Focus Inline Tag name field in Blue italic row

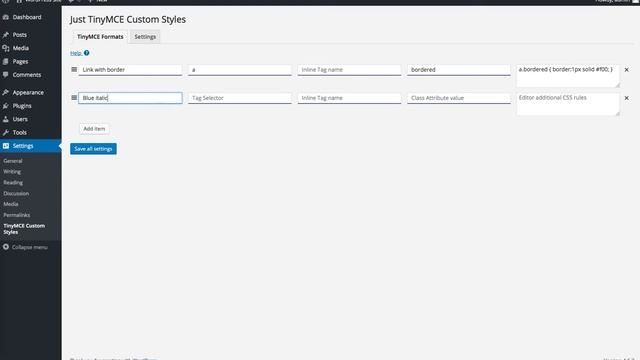click(x=349, y=98)
